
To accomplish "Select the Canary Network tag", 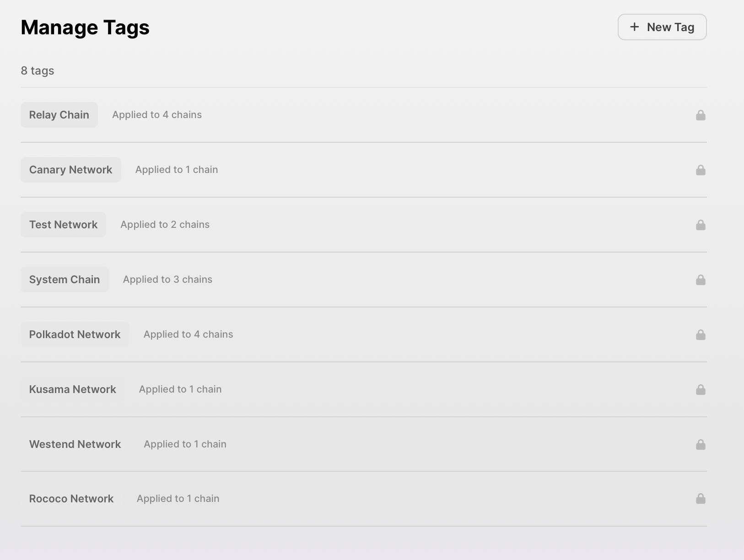I will pyautogui.click(x=71, y=170).
